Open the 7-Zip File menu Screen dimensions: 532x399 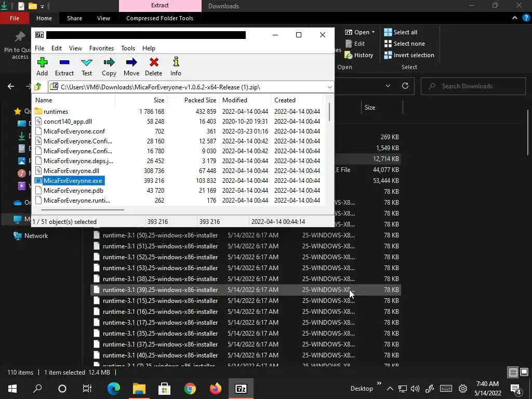[x=39, y=48]
